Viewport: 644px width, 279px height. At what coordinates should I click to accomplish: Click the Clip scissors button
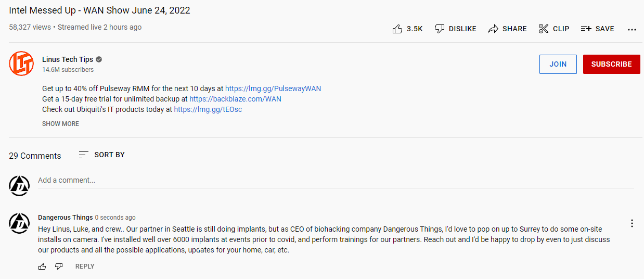click(x=554, y=29)
